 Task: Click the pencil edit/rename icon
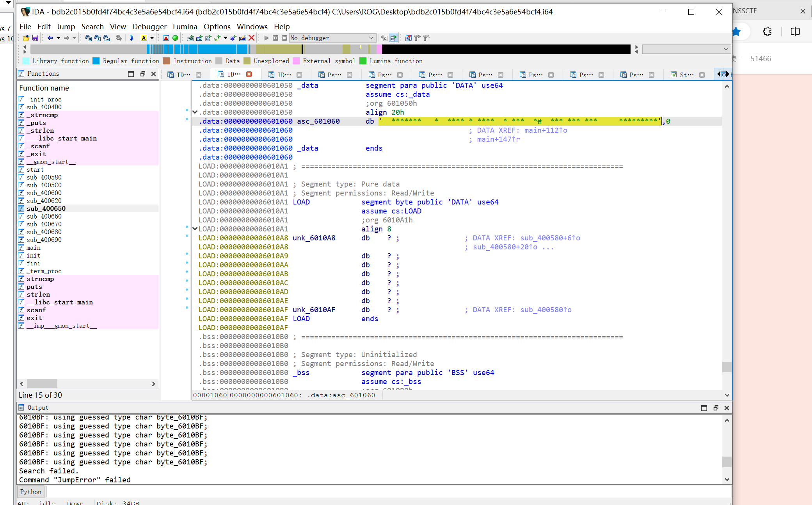(x=242, y=38)
